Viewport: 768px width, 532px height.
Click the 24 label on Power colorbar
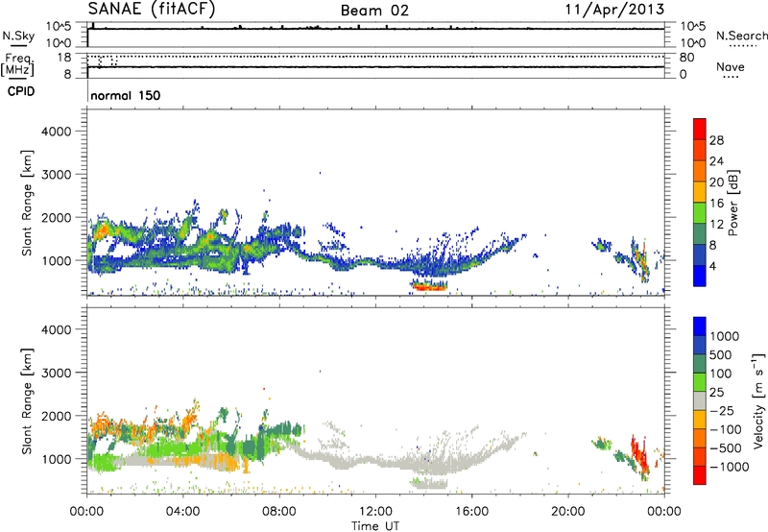coord(716,161)
